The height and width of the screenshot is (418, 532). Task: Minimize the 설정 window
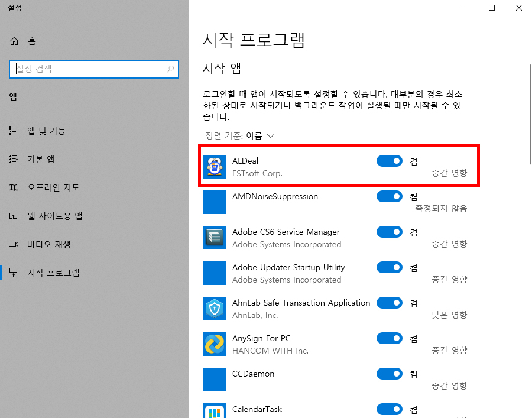tap(465, 8)
